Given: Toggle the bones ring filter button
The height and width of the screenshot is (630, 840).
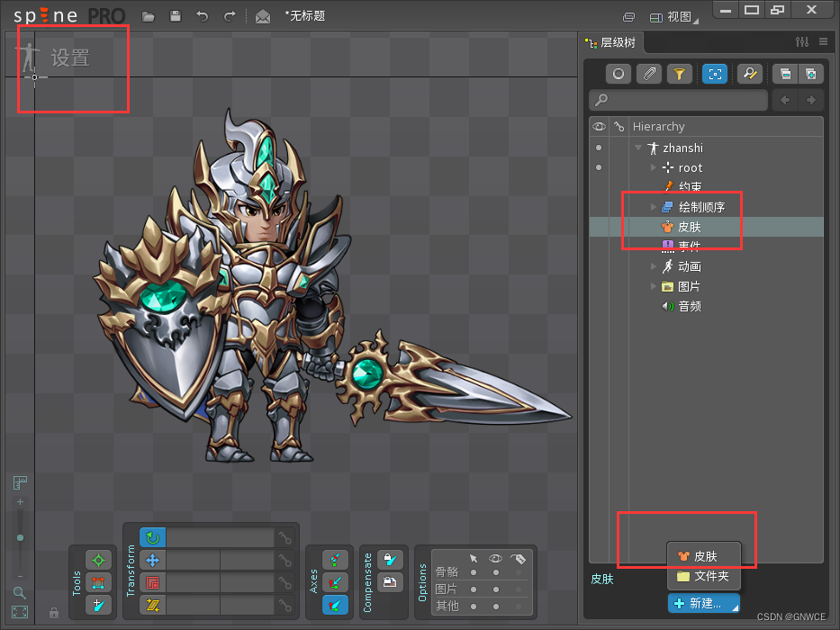Looking at the screenshot, I should click(x=619, y=74).
